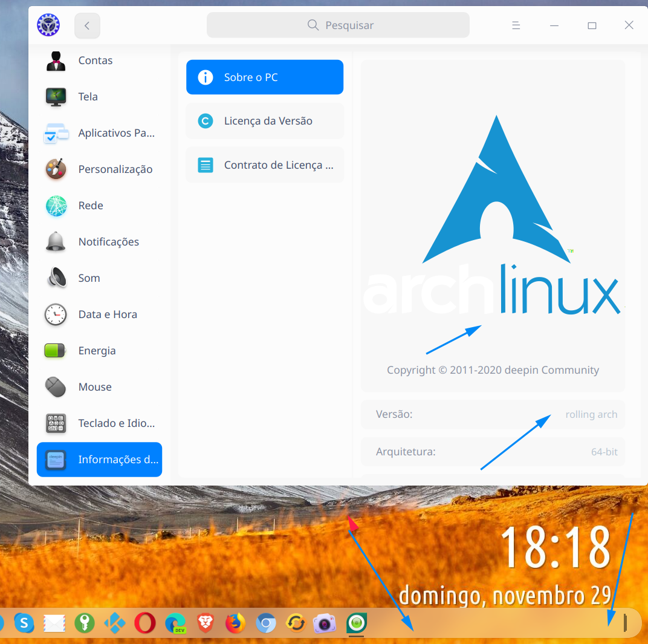The height and width of the screenshot is (644, 648).
Task: Open the hamburger menu
Action: 516,25
